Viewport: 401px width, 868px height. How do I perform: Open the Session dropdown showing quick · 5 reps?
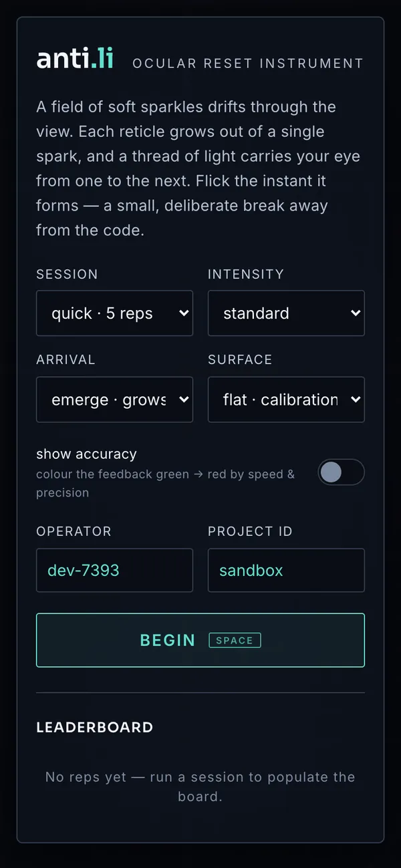[x=114, y=313]
